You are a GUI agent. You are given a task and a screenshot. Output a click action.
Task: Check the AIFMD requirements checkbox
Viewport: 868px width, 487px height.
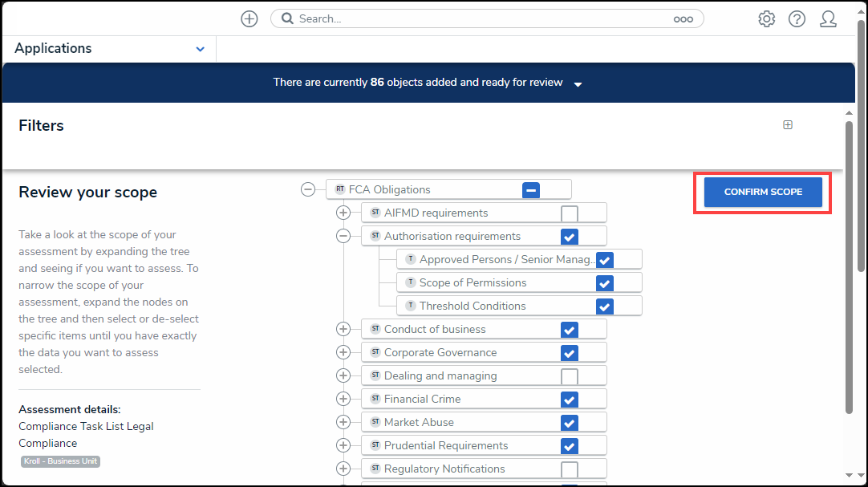(569, 213)
